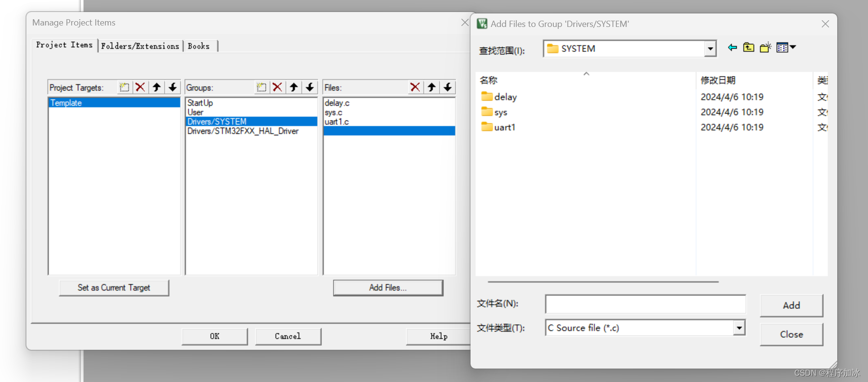This screenshot has width=868, height=382.
Task: Switch to the Folders/Extensions tab
Action: tap(140, 46)
